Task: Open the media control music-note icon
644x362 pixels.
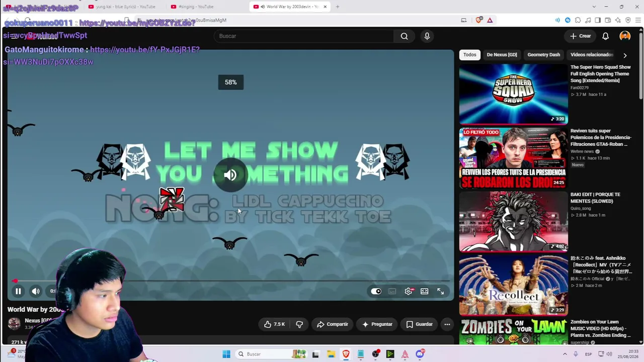Action: [588, 20]
